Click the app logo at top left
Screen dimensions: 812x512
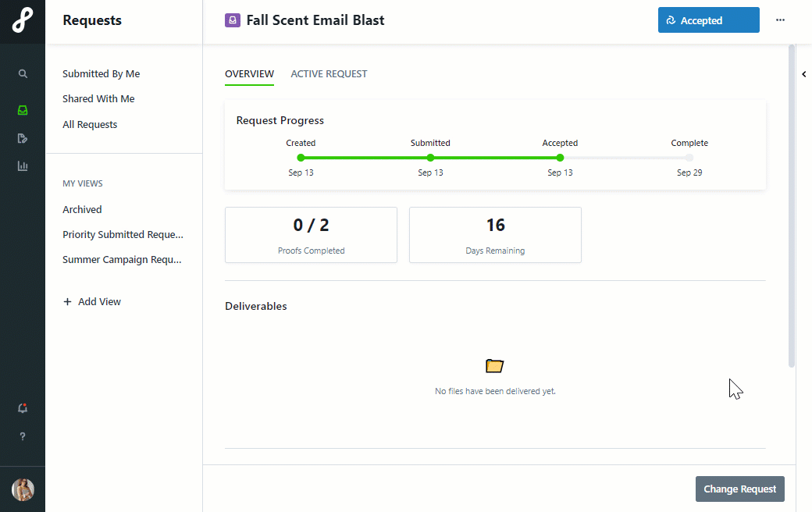(x=23, y=20)
